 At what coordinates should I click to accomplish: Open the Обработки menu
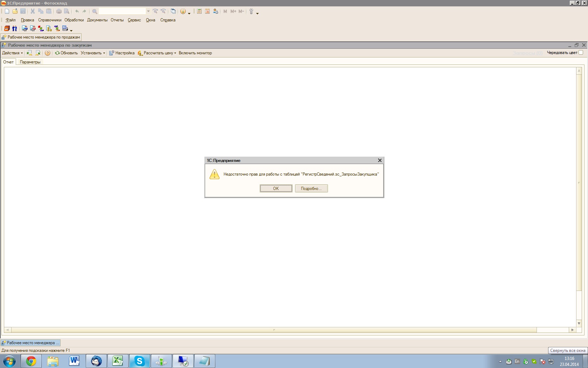click(74, 20)
